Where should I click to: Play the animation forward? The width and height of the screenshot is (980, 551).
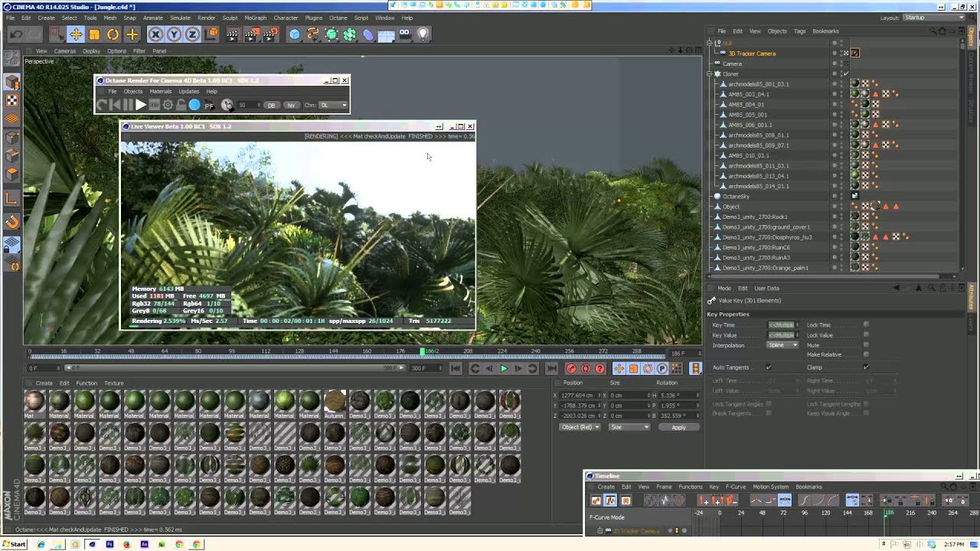(x=504, y=369)
